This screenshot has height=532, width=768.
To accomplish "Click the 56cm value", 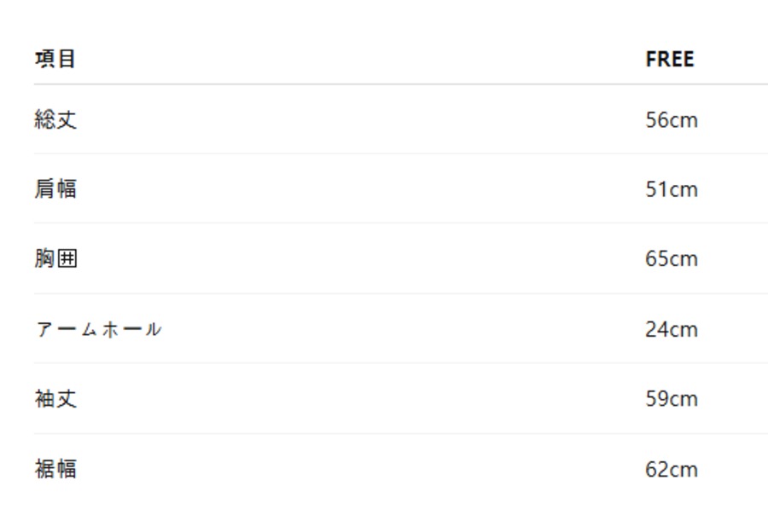I will click(x=672, y=120).
